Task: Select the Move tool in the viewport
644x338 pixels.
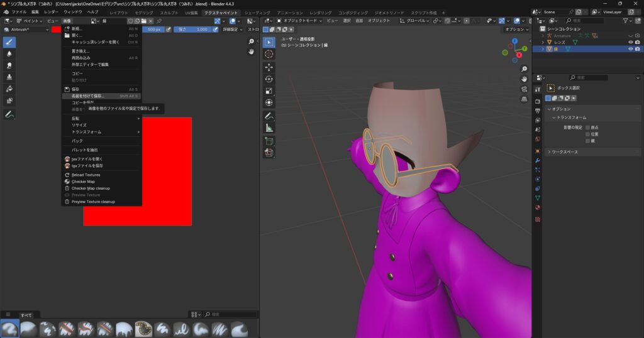Action: click(x=269, y=67)
